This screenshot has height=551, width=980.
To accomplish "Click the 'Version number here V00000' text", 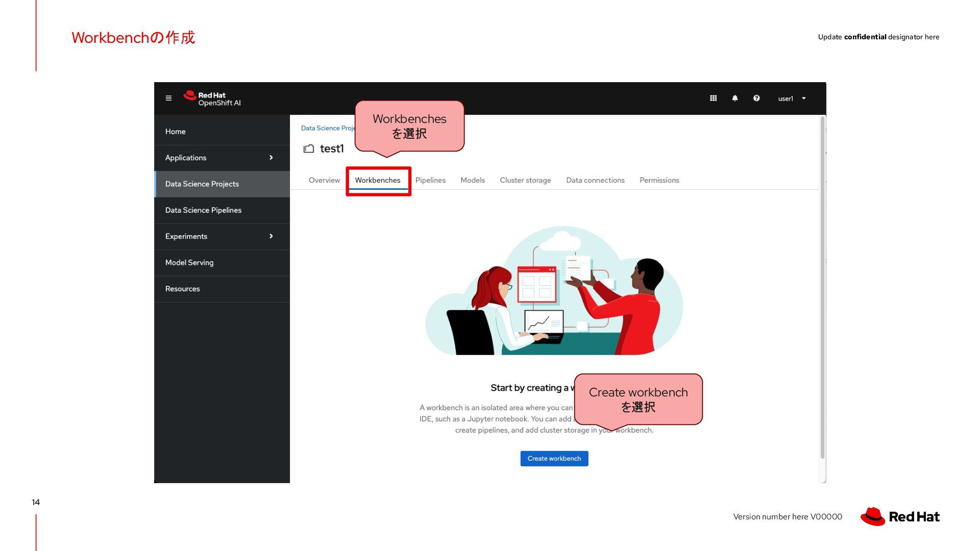I will [788, 517].
